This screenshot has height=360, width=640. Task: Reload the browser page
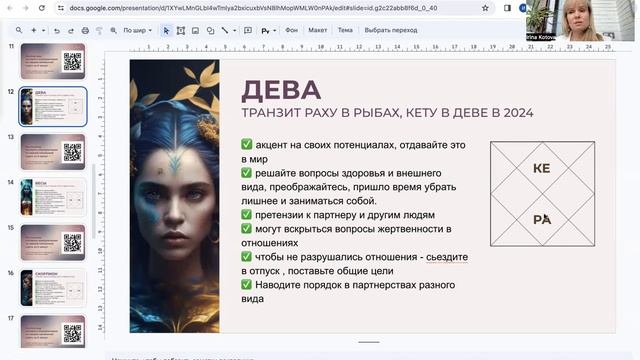tap(42, 8)
